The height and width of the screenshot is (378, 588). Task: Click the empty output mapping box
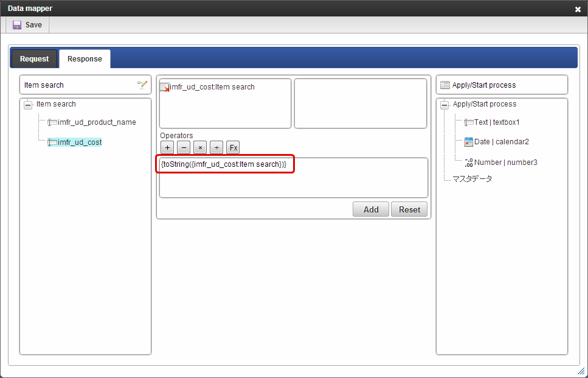pyautogui.click(x=361, y=103)
